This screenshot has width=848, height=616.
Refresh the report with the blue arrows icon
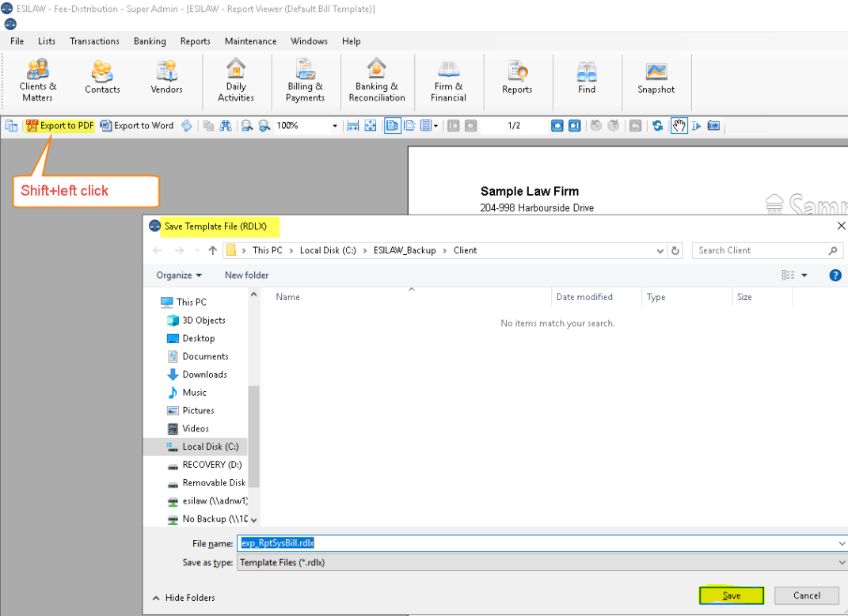coord(658,125)
